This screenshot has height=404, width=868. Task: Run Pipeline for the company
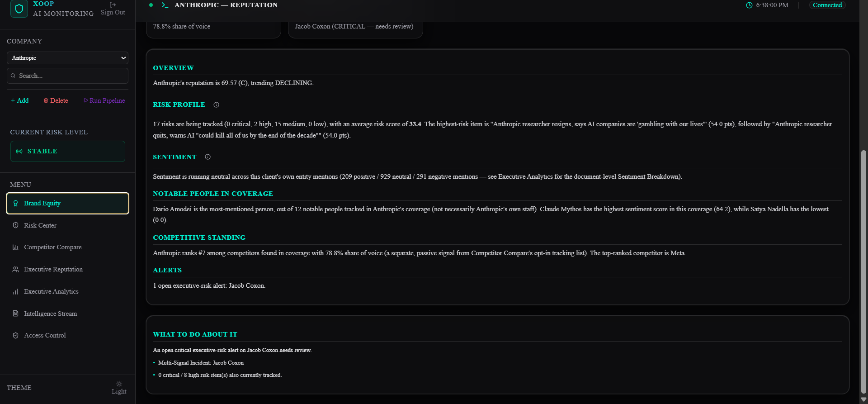(x=104, y=100)
